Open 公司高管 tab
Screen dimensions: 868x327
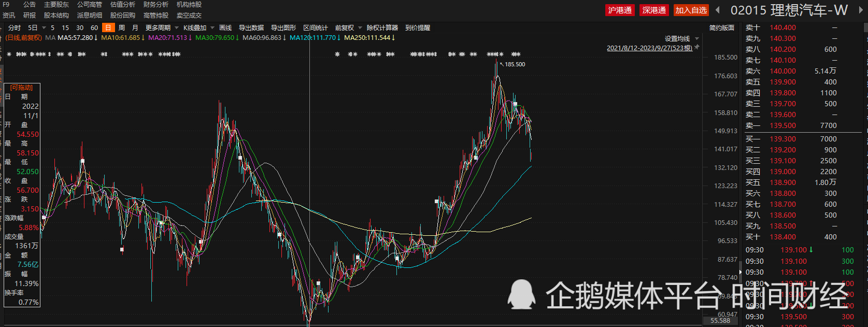(x=90, y=5)
